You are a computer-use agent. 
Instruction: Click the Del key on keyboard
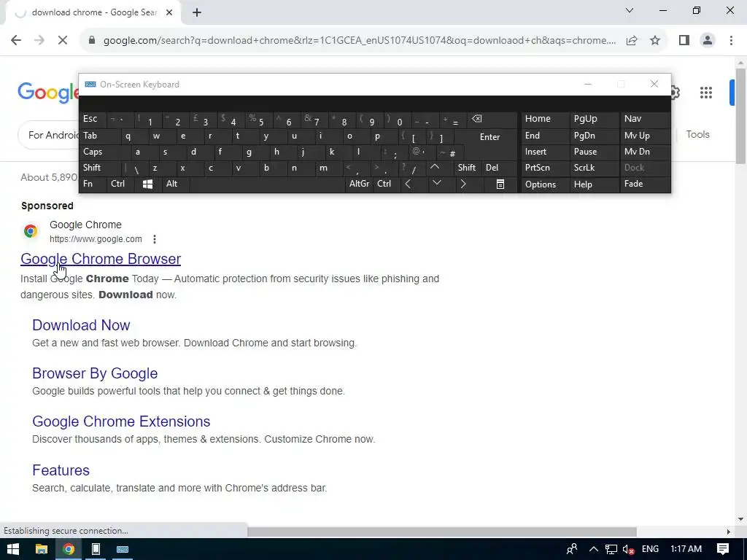[499, 168]
